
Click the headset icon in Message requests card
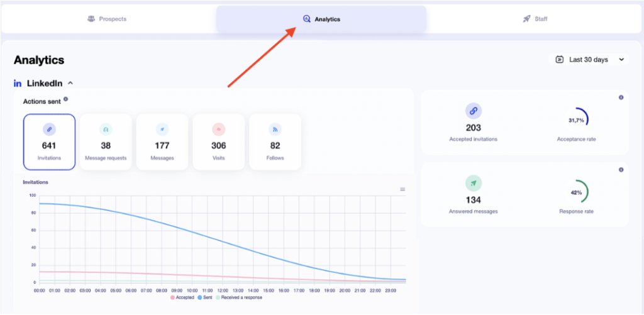pyautogui.click(x=106, y=130)
